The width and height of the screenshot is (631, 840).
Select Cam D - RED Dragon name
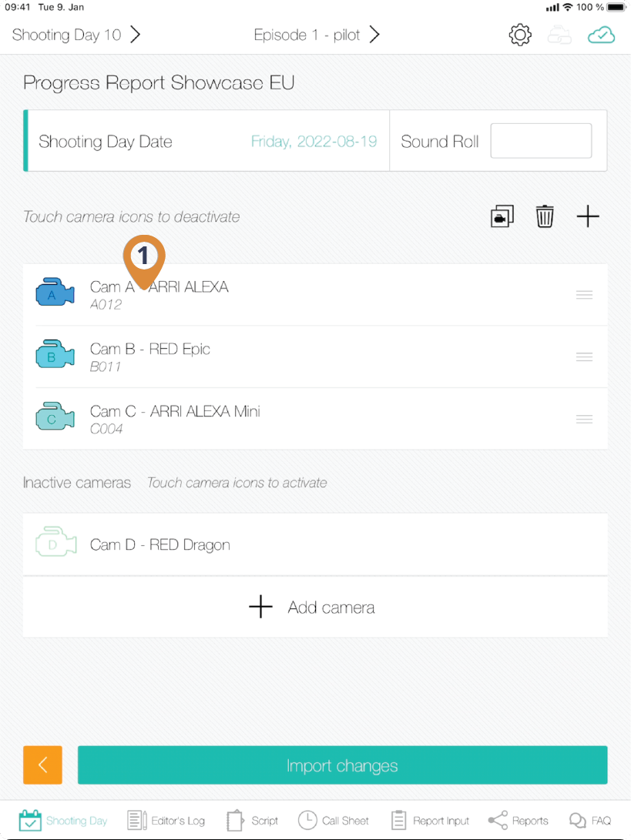pyautogui.click(x=160, y=545)
